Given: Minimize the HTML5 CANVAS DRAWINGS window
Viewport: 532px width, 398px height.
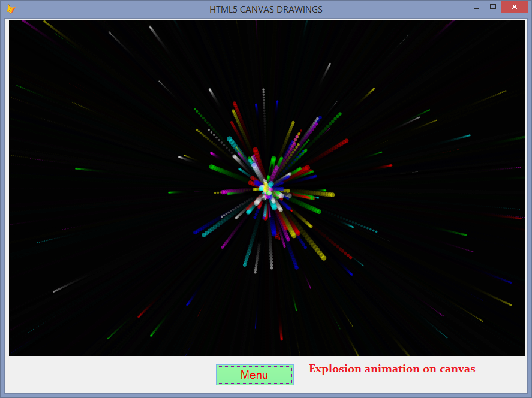Looking at the screenshot, I should point(477,7).
